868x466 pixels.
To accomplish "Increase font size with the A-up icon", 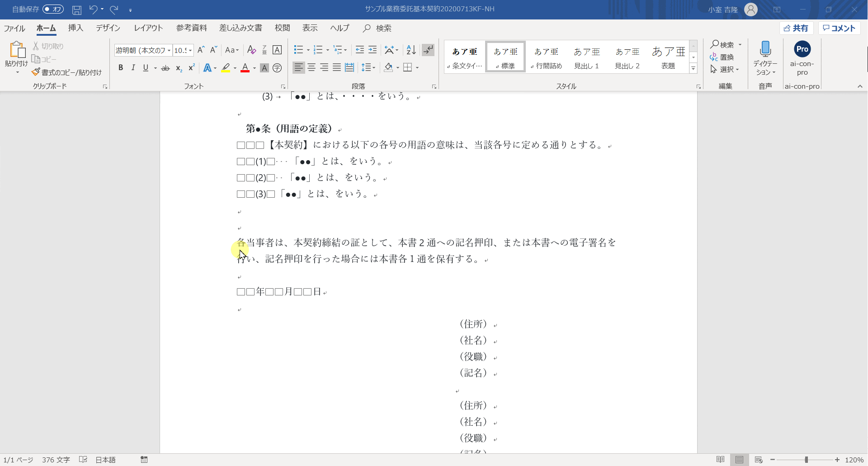I will [201, 50].
